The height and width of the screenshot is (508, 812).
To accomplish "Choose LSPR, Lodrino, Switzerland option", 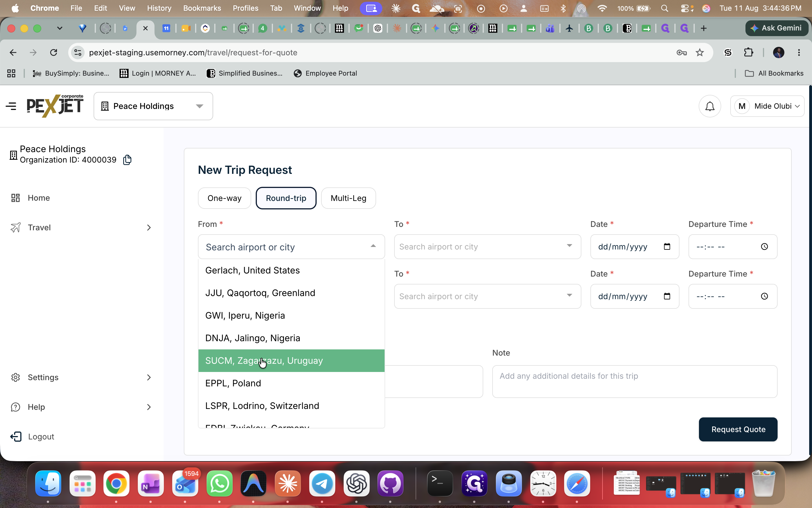I will [x=291, y=406].
